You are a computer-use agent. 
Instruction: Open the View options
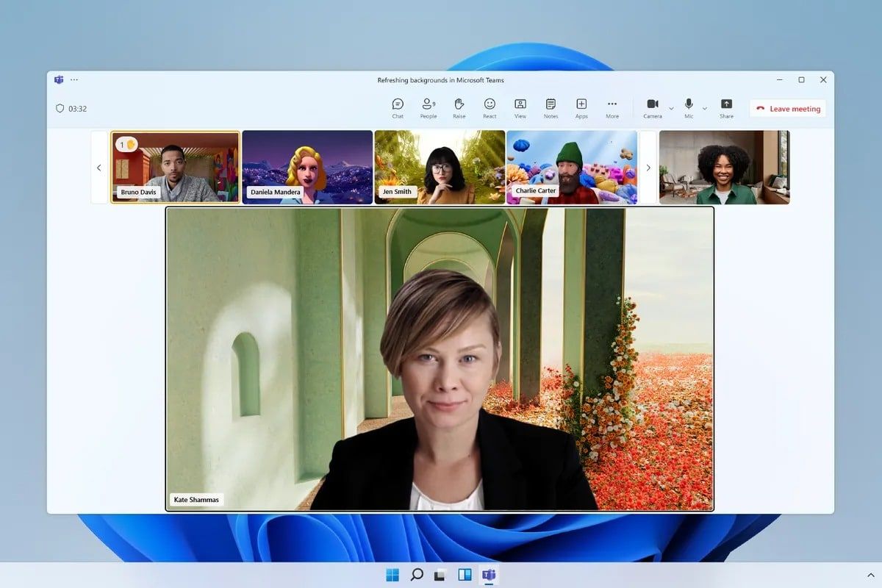pos(520,108)
